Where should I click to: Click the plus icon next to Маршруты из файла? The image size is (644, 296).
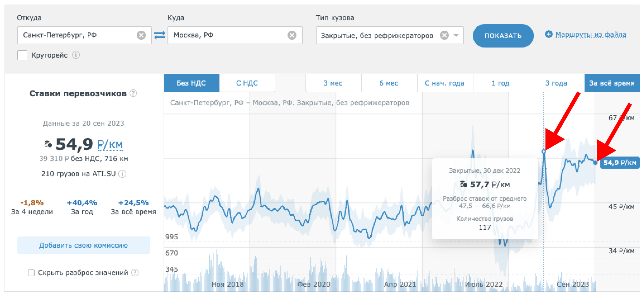coord(549,34)
